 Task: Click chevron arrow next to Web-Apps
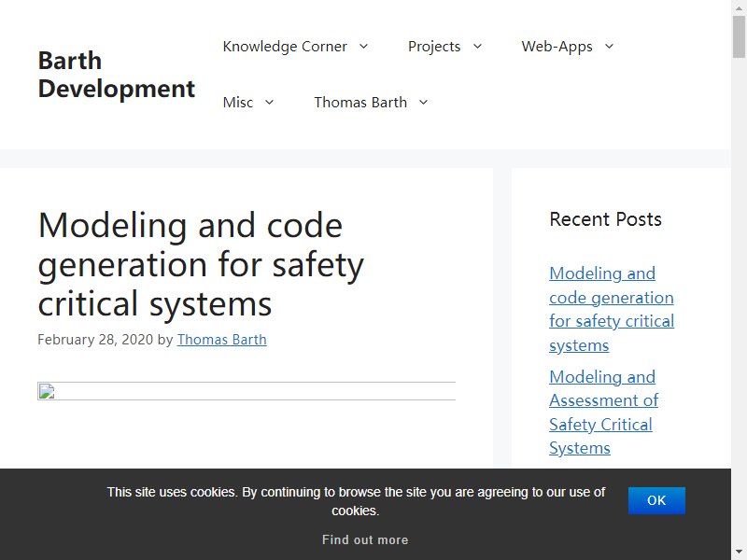click(610, 46)
